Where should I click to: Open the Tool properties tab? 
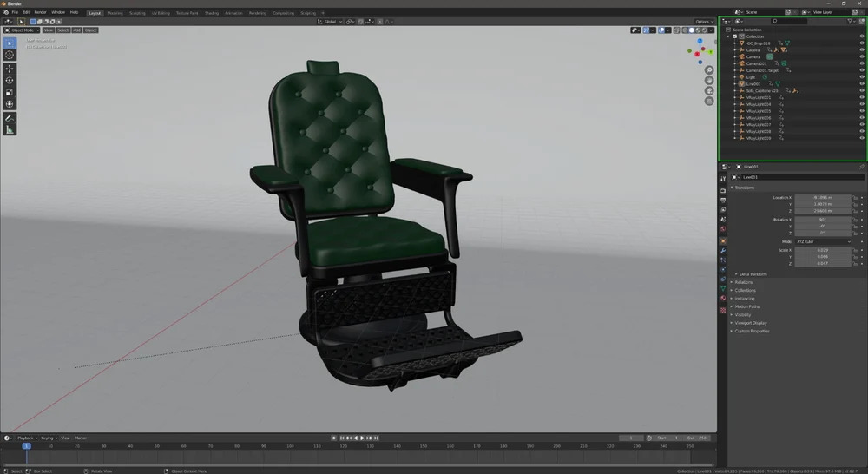tap(723, 178)
